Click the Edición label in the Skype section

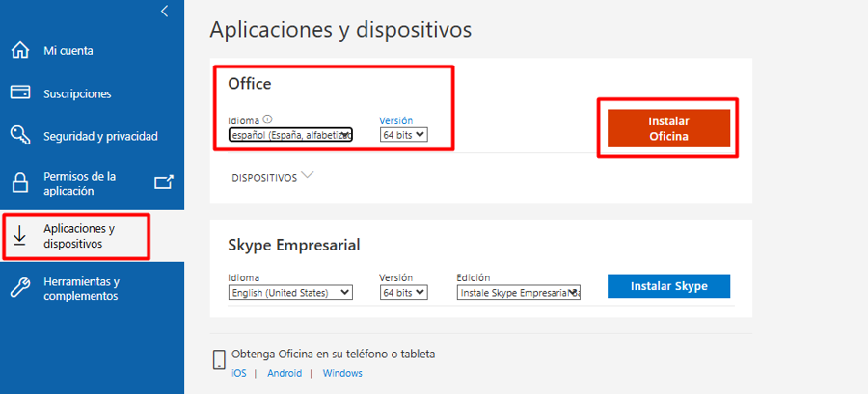click(x=474, y=278)
